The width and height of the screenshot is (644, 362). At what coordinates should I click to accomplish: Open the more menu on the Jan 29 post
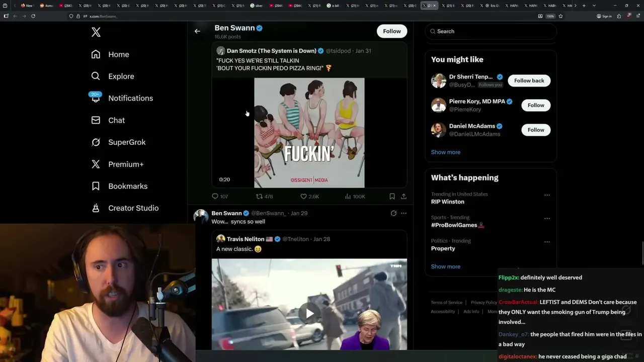404,213
